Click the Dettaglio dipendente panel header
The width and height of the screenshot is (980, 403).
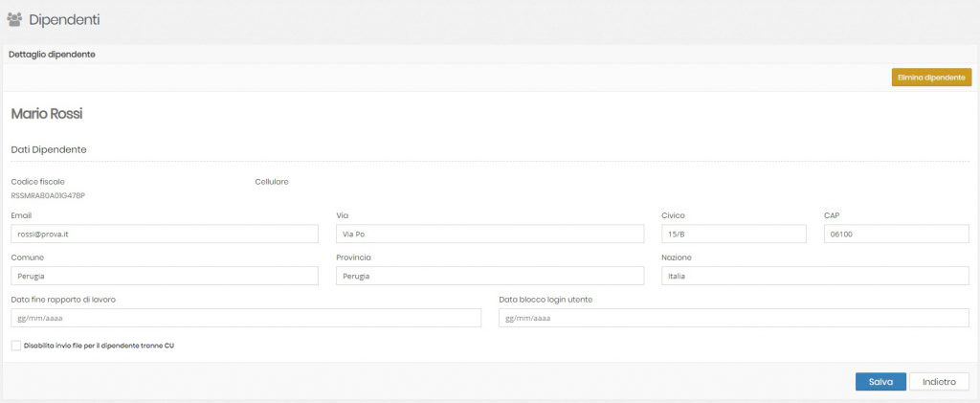(x=52, y=55)
